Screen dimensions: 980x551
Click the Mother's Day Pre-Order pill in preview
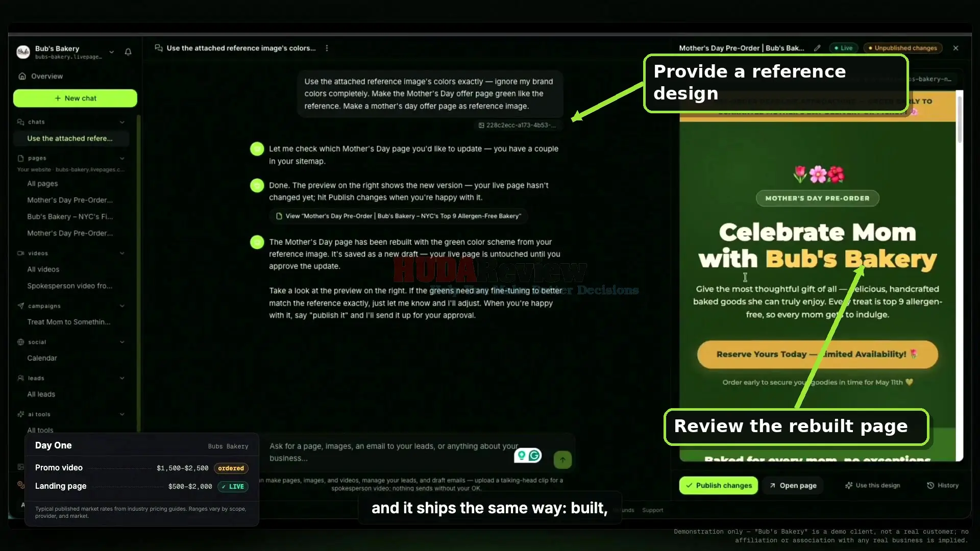[x=817, y=198]
